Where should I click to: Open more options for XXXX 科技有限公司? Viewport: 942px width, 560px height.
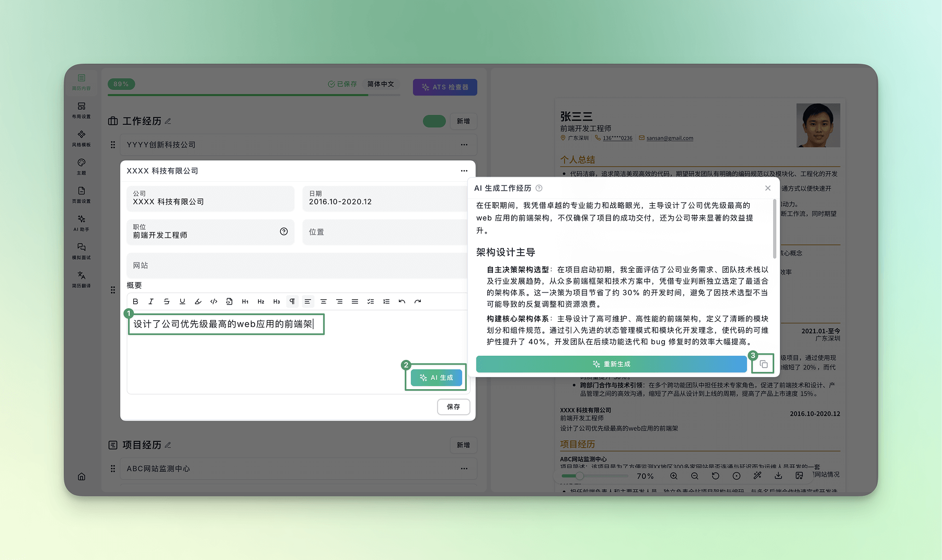click(x=464, y=171)
